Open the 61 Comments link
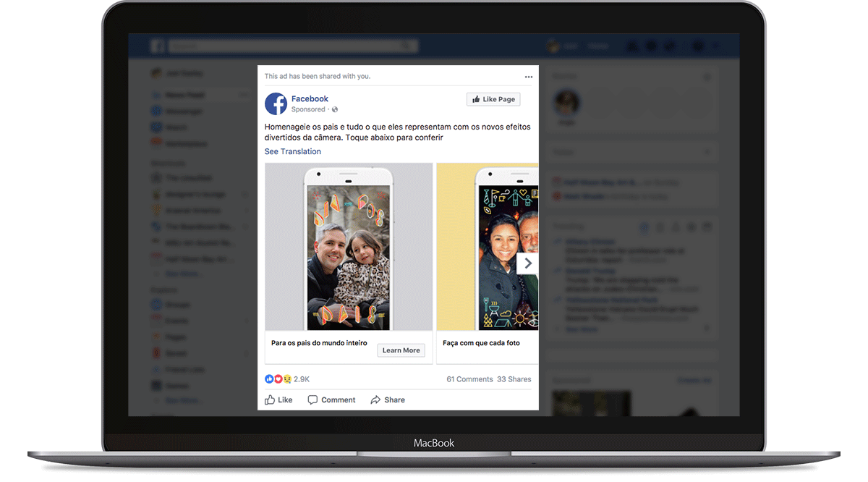The image size is (868, 482). 469,379
